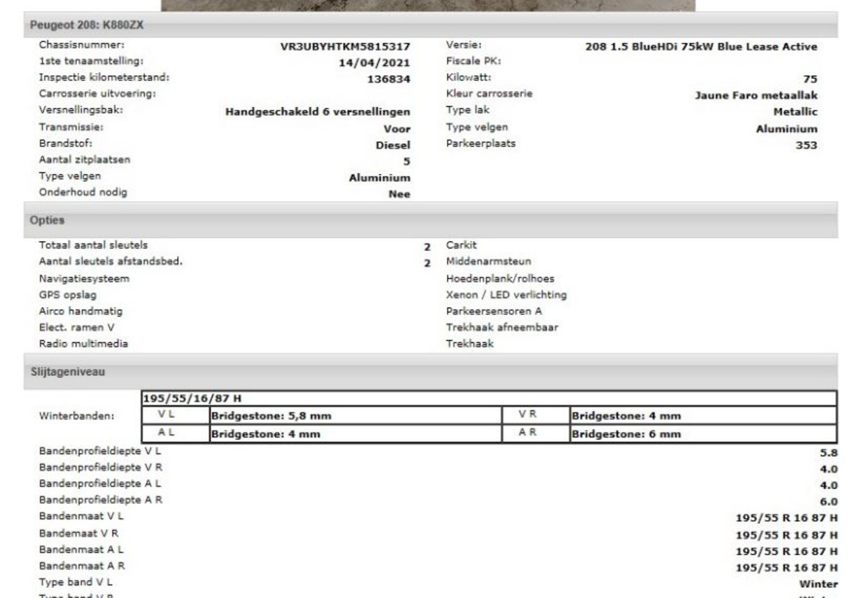Screen dimensions: 868x598
Task: Click the odometer value 136834
Action: [388, 79]
